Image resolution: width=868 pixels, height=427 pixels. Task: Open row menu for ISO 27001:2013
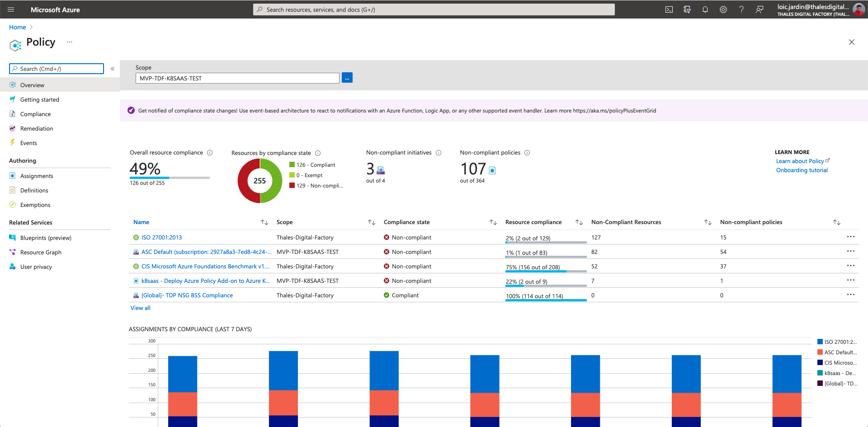pos(851,237)
